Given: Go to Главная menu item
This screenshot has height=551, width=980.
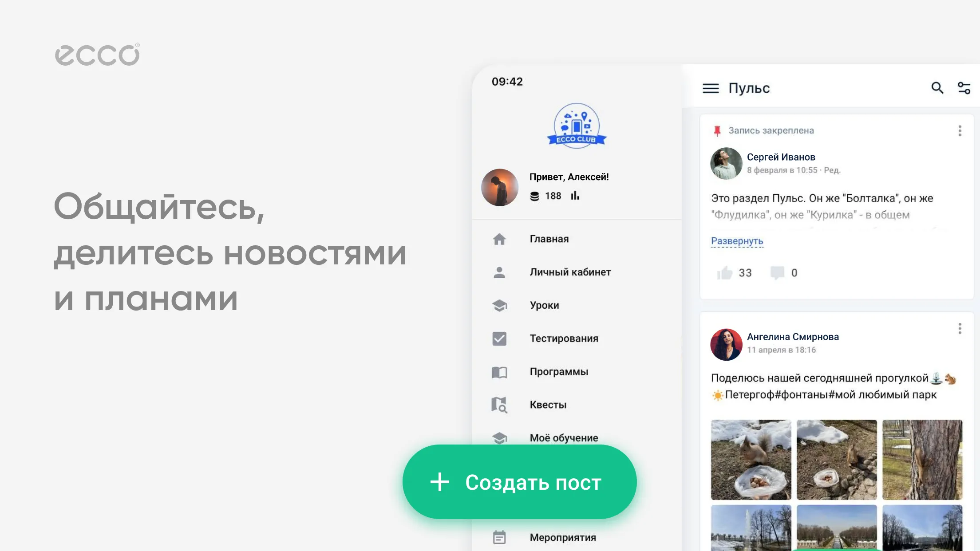Looking at the screenshot, I should [549, 239].
